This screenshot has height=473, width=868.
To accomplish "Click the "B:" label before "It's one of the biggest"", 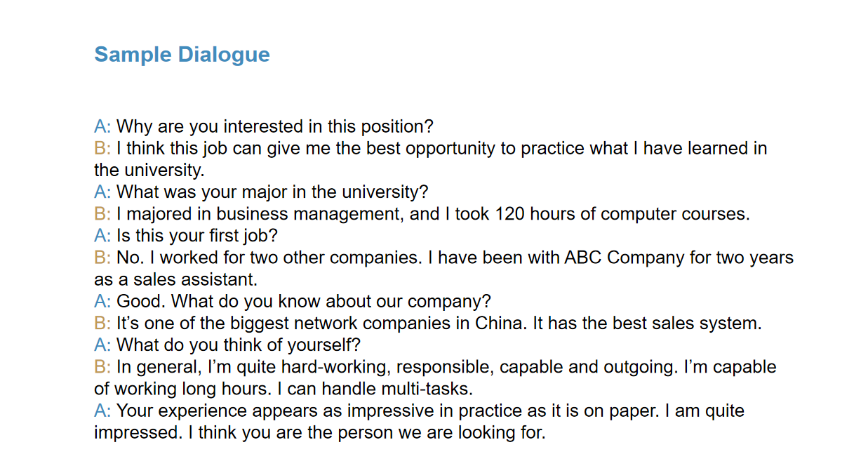I will pos(102,324).
